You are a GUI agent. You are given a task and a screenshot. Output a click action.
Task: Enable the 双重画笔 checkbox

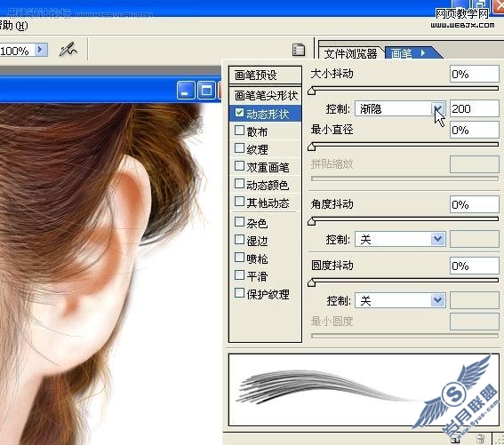(239, 166)
